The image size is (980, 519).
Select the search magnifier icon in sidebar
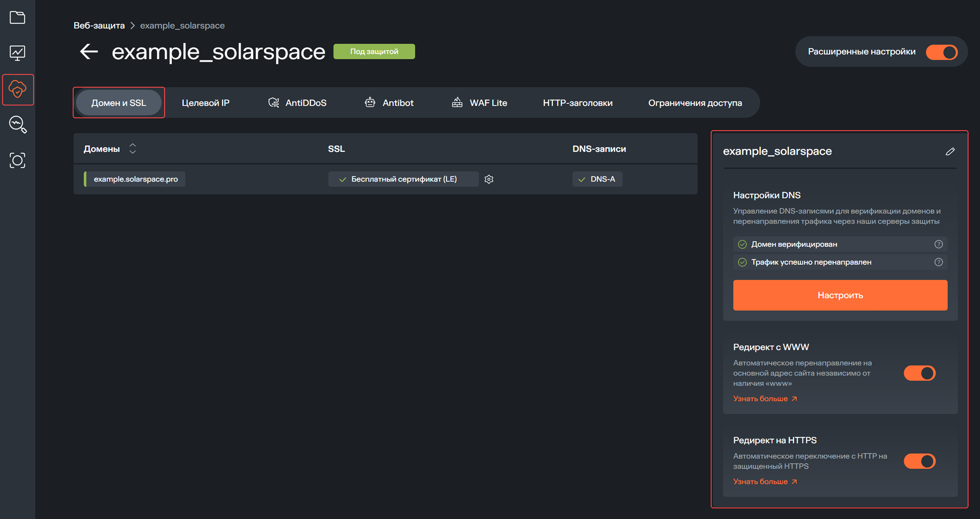pyautogui.click(x=18, y=125)
